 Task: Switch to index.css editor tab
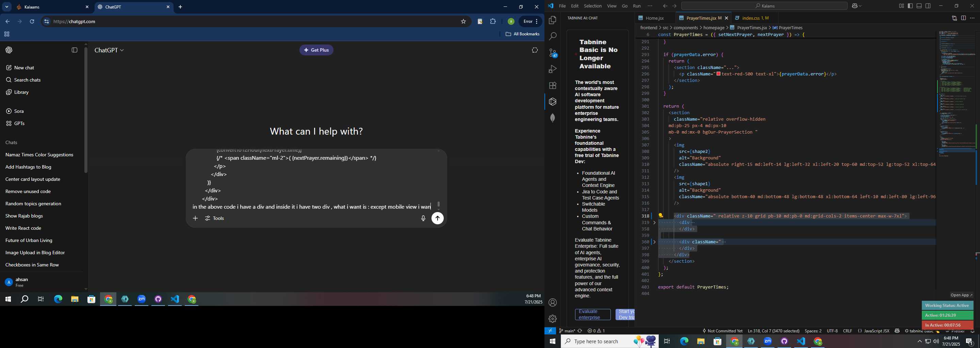click(x=755, y=18)
